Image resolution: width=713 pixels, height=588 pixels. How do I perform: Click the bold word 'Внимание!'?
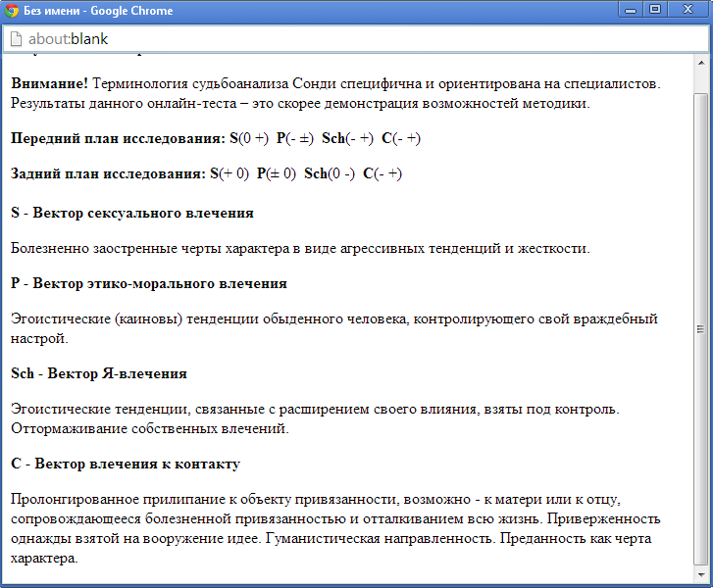click(x=49, y=85)
